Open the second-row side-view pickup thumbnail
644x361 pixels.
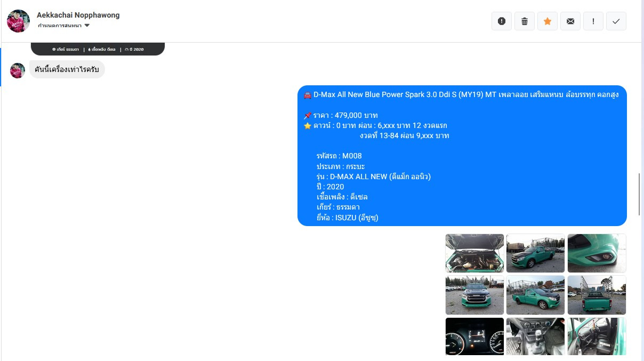tap(535, 295)
